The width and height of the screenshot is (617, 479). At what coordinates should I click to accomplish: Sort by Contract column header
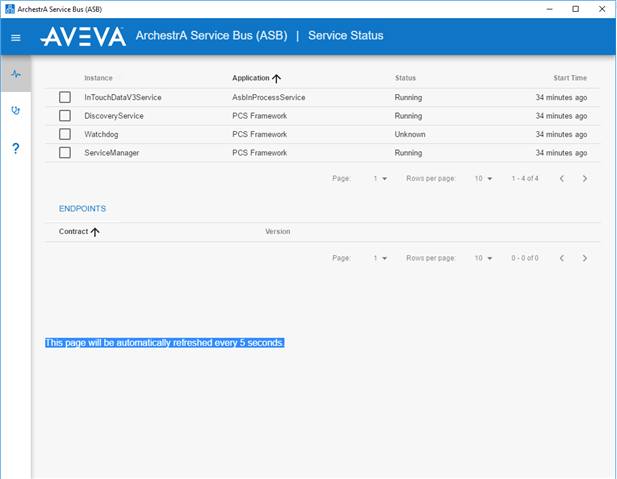[x=73, y=231]
